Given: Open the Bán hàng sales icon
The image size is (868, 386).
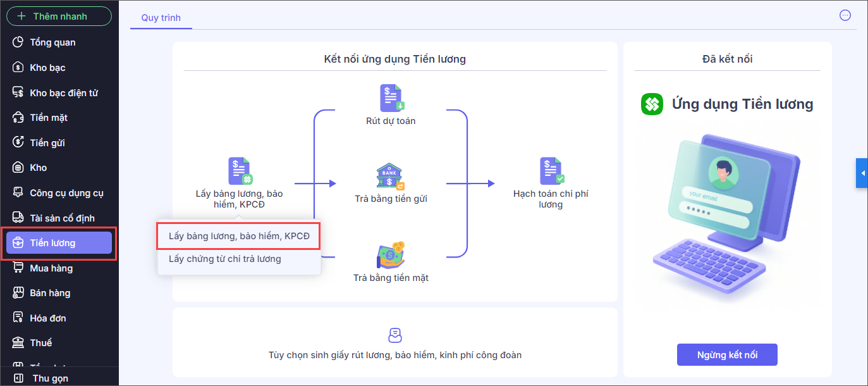Looking at the screenshot, I should pos(18,293).
